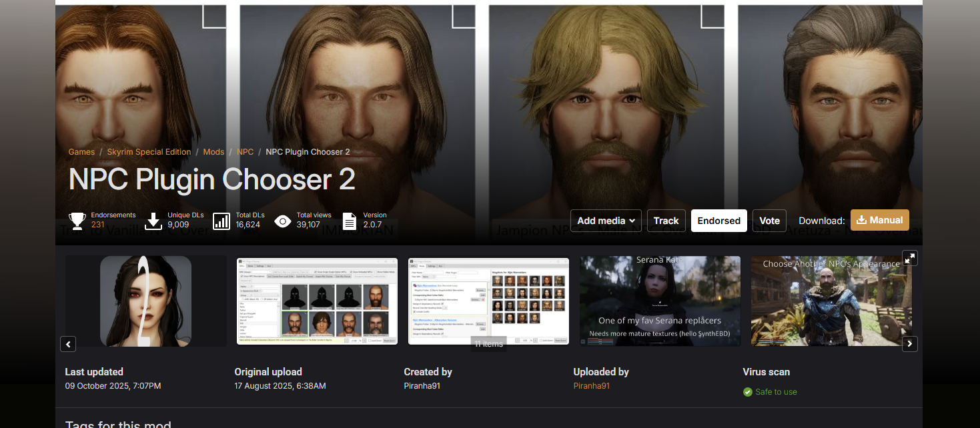The width and height of the screenshot is (980, 428).
Task: Open the NPC grid application screenshot thumbnail
Action: (x=317, y=301)
